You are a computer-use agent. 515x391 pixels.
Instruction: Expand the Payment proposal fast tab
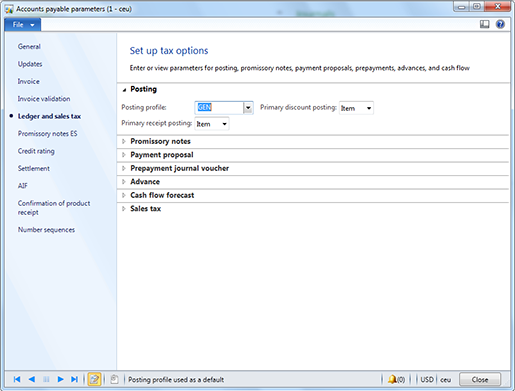tap(124, 155)
